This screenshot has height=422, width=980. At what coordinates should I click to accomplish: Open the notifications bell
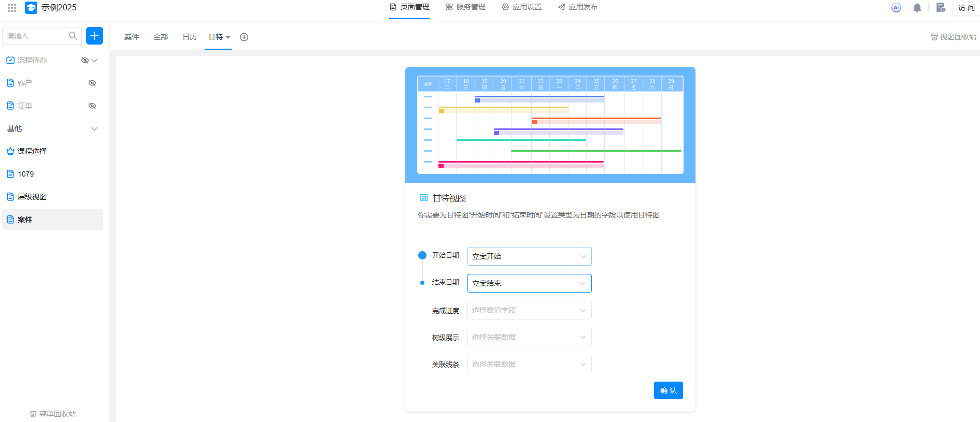(x=917, y=8)
